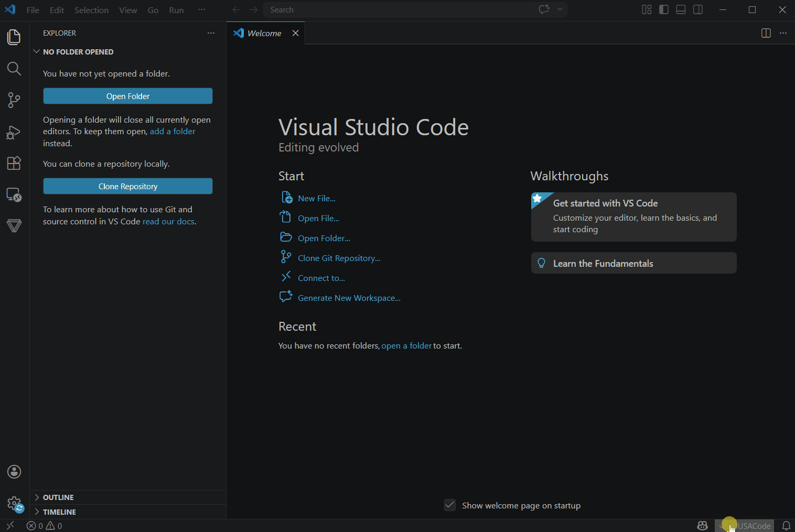Open the Explorer view in the activity bar
The image size is (795, 532).
click(x=14, y=37)
